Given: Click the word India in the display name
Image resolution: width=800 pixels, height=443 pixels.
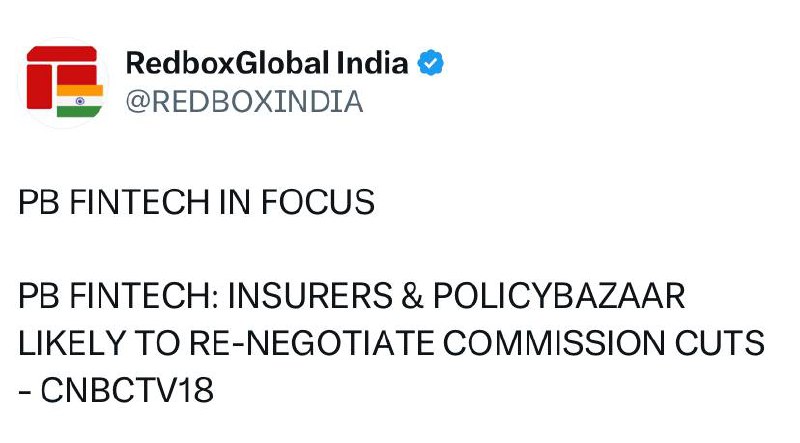Looking at the screenshot, I should (x=377, y=64).
